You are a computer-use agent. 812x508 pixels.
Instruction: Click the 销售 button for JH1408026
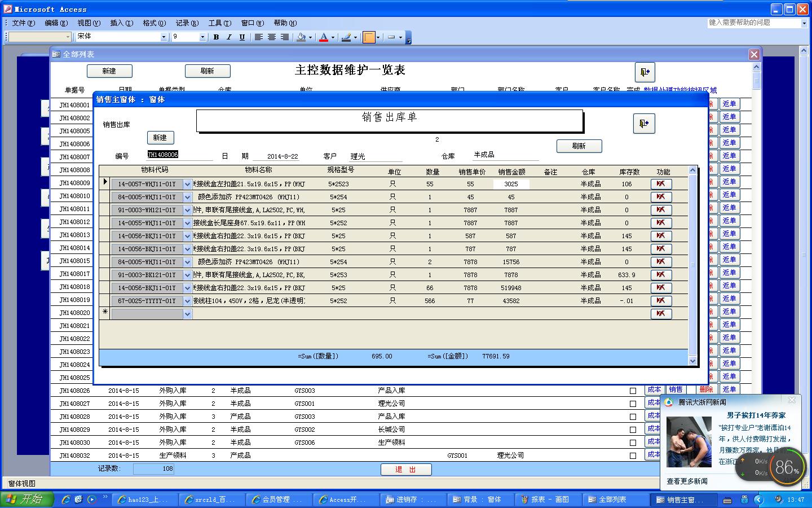tap(675, 389)
